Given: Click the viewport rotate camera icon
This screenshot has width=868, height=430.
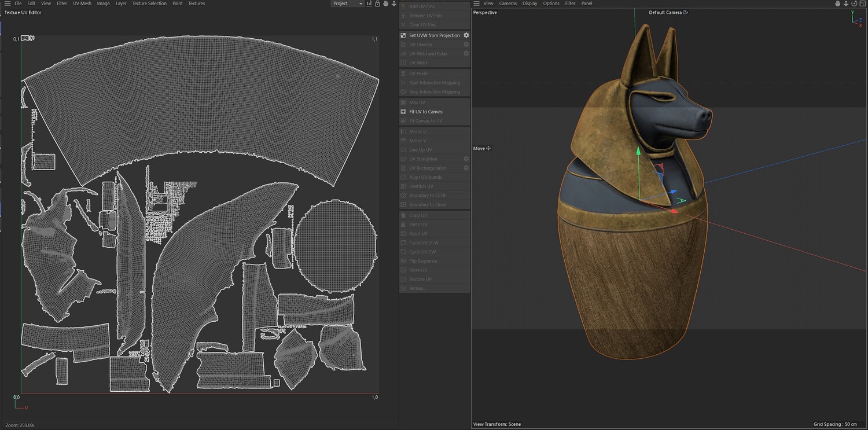Looking at the screenshot, I should click(854, 3).
